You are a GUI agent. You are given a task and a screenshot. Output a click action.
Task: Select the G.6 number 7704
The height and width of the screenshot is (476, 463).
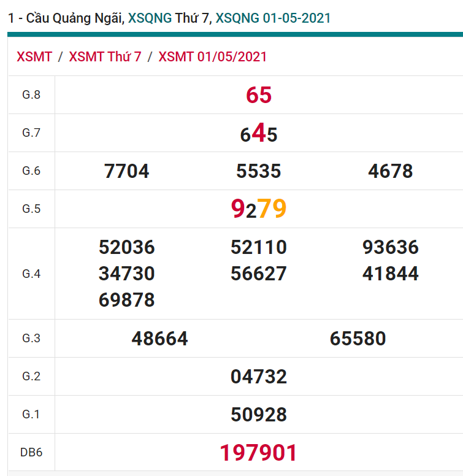(127, 171)
